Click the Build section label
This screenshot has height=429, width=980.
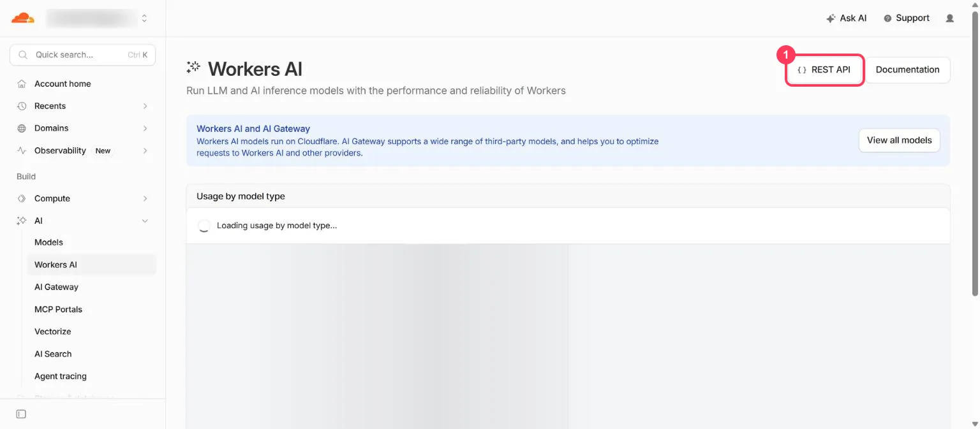pyautogui.click(x=26, y=177)
